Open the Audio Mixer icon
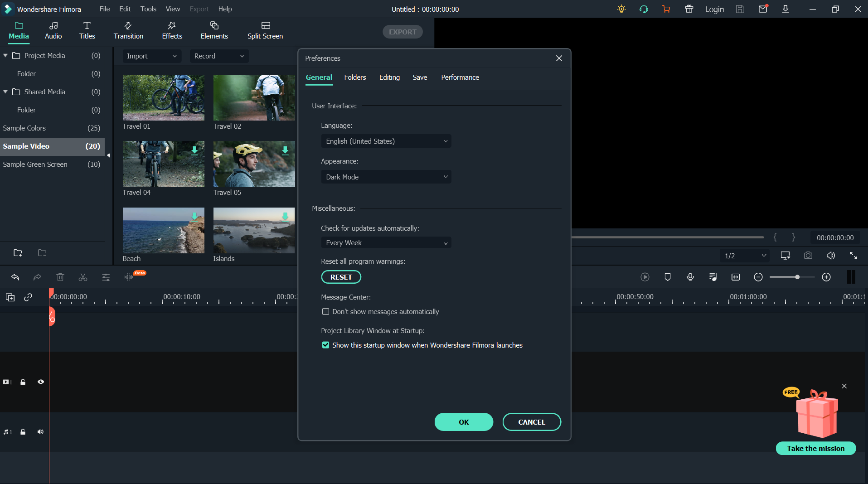Screen dimensions: 868x484 713,277
